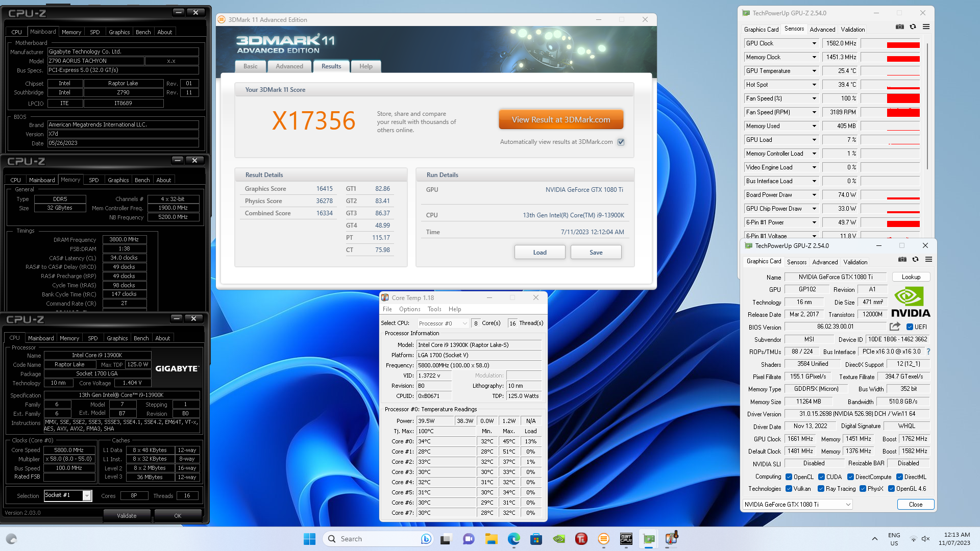Open the GPU Temperature sensor dropdown
980x551 pixels.
814,71
